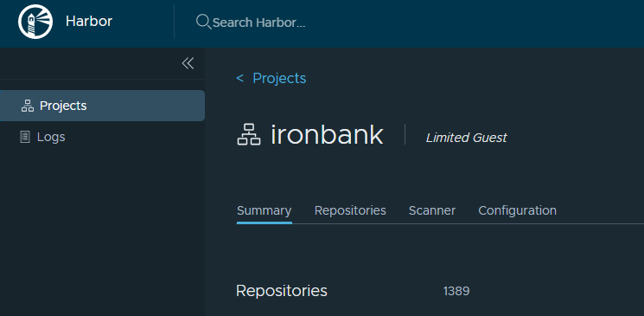
Task: Click the Harbor title text
Action: click(x=89, y=22)
